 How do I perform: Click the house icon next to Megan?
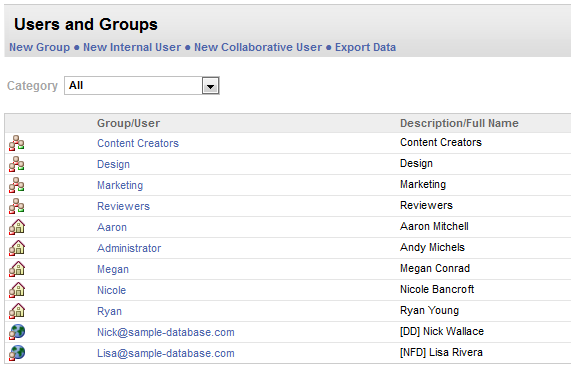click(17, 269)
